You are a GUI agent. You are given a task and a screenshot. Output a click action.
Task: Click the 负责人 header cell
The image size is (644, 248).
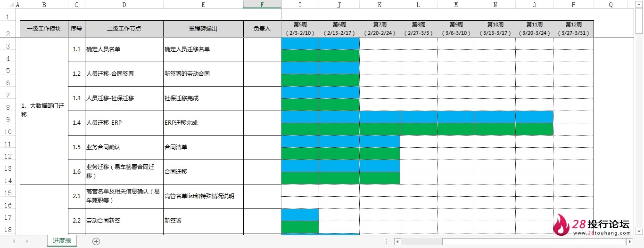[262, 29]
